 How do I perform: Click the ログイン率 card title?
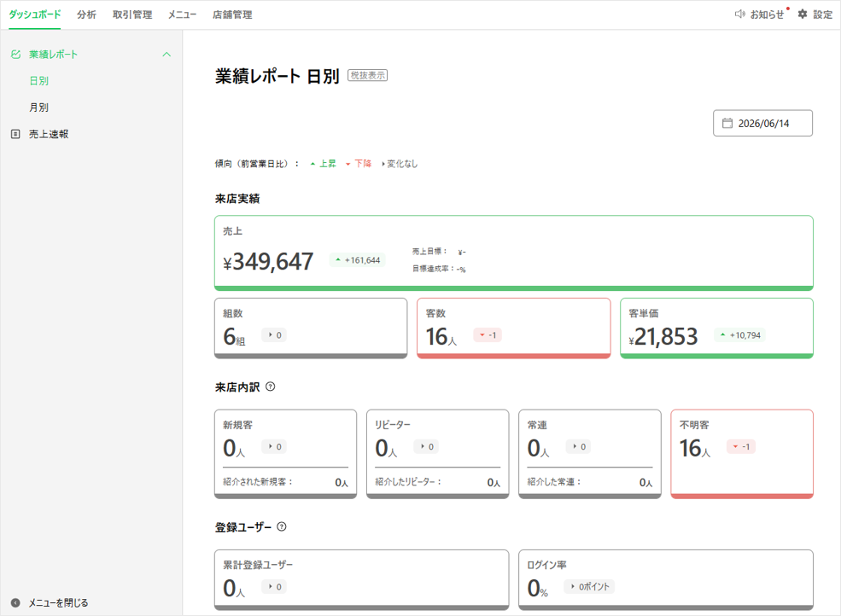coord(546,565)
